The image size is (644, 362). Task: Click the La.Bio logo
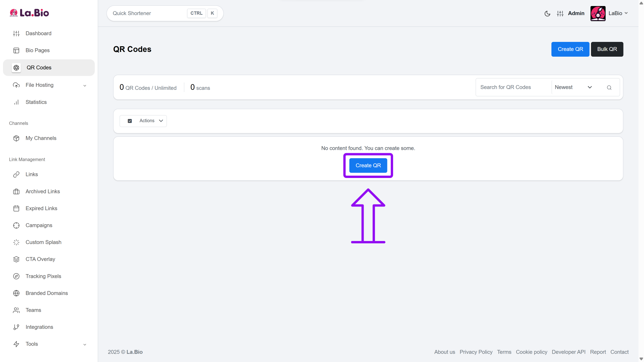(x=30, y=13)
